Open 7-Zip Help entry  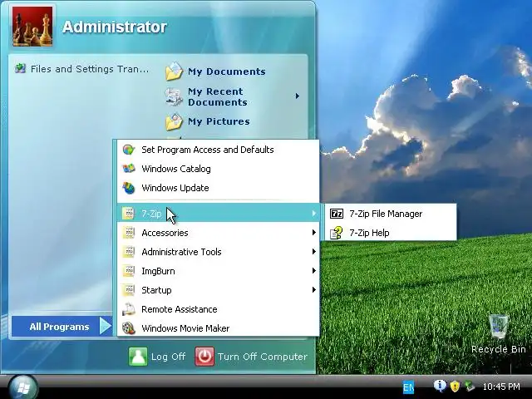pyautogui.click(x=391, y=233)
